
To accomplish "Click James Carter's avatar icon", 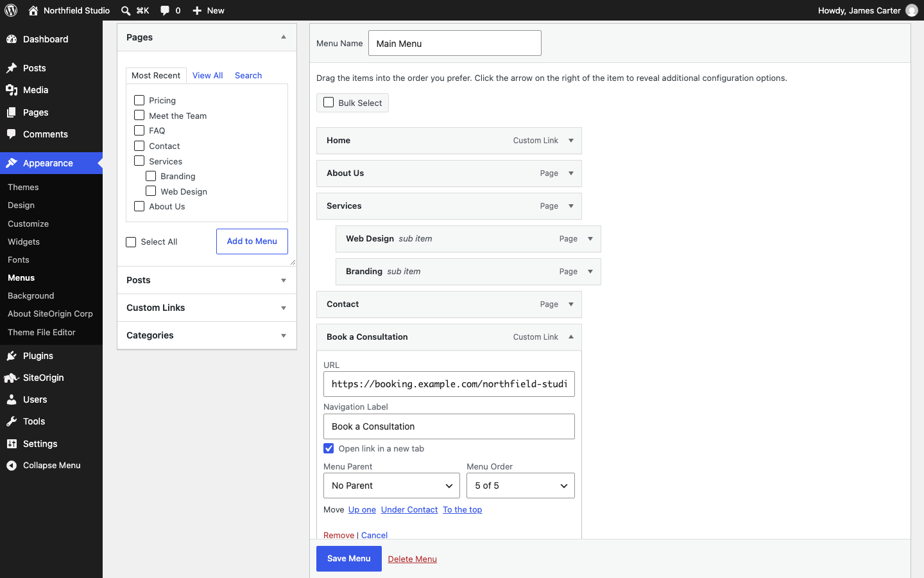I will tap(912, 10).
